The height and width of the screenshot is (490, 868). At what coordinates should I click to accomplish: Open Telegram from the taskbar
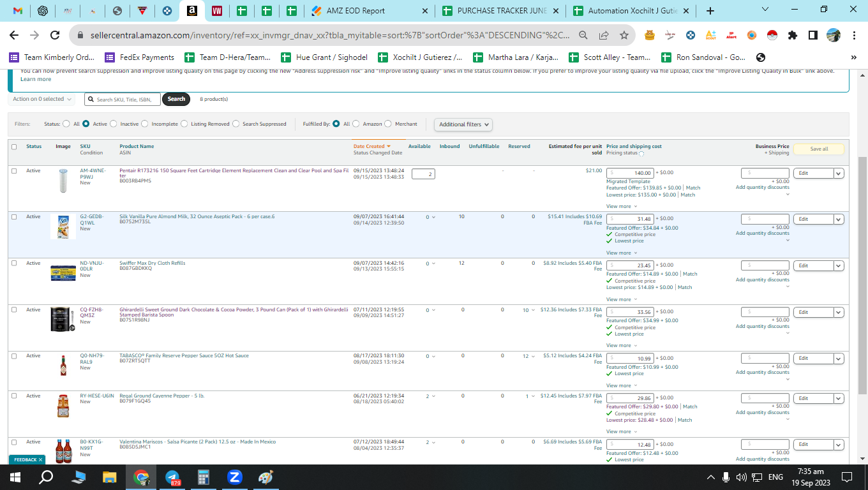(x=172, y=477)
